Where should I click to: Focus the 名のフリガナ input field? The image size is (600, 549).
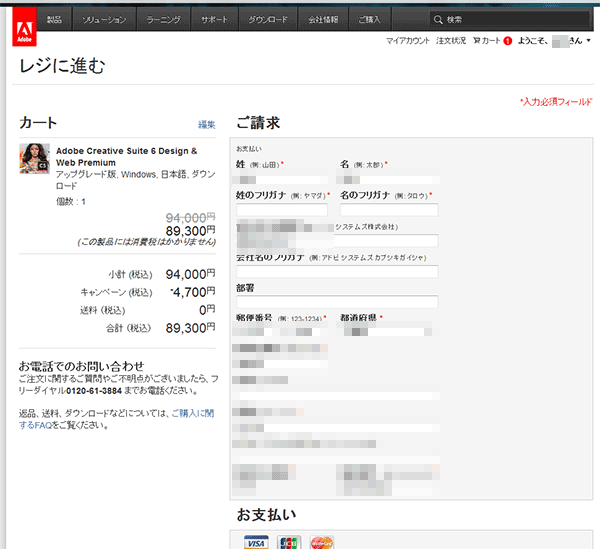(389, 210)
